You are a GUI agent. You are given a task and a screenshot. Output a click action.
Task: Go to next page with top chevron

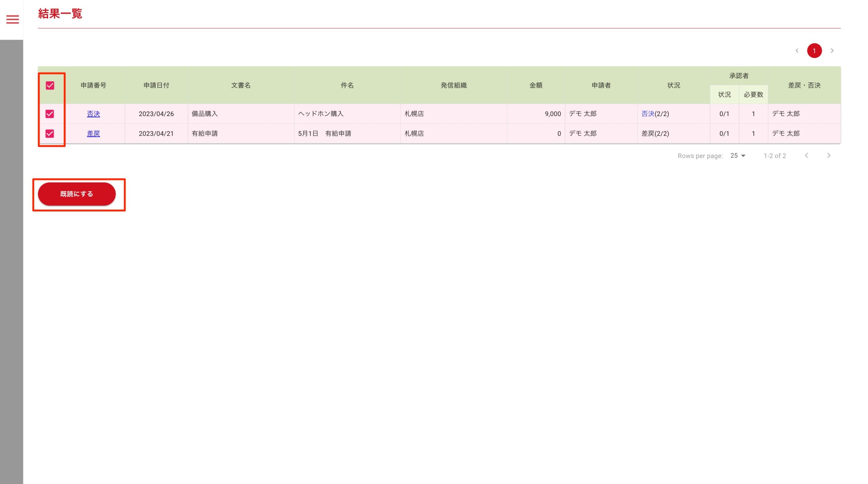pos(832,51)
